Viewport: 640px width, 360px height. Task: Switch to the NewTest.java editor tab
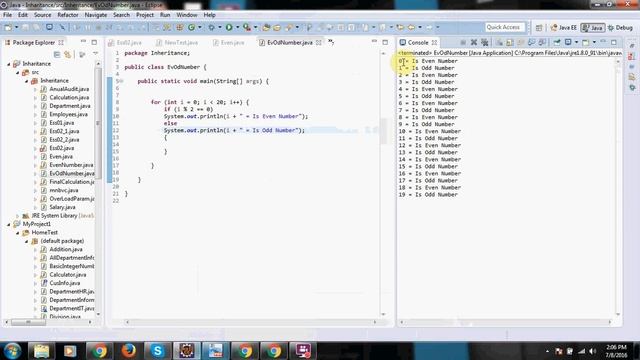pos(177,42)
